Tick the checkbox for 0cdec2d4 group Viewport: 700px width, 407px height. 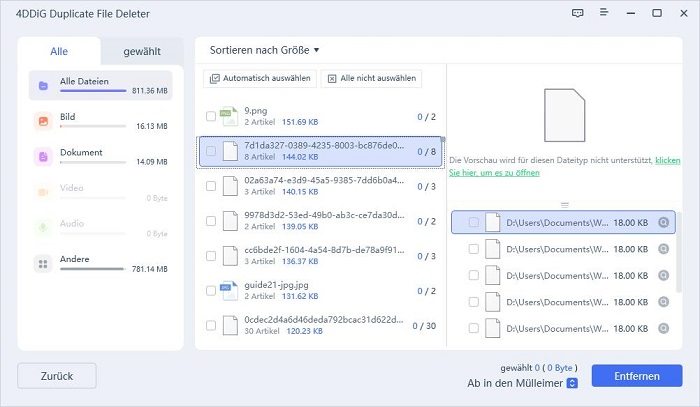[x=211, y=325]
